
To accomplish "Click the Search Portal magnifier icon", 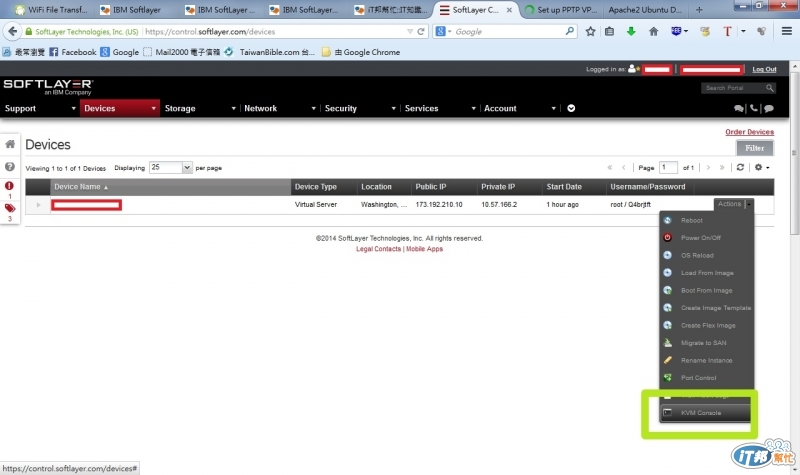I will point(769,88).
